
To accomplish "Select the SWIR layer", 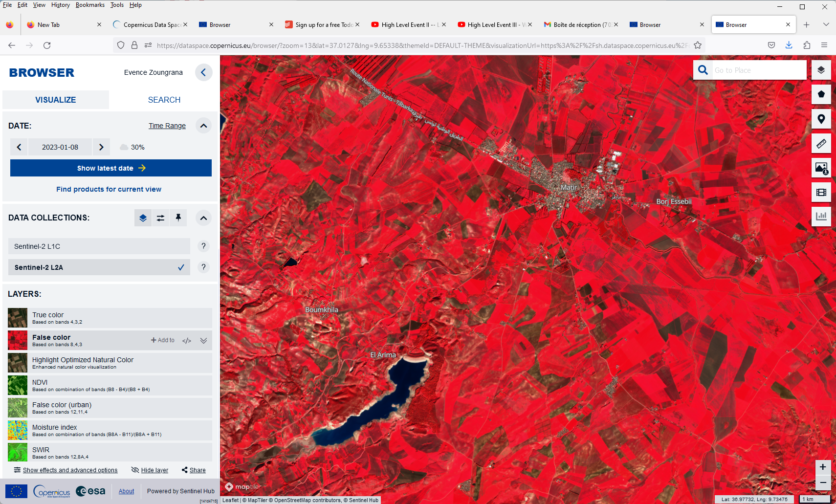I will point(110,452).
